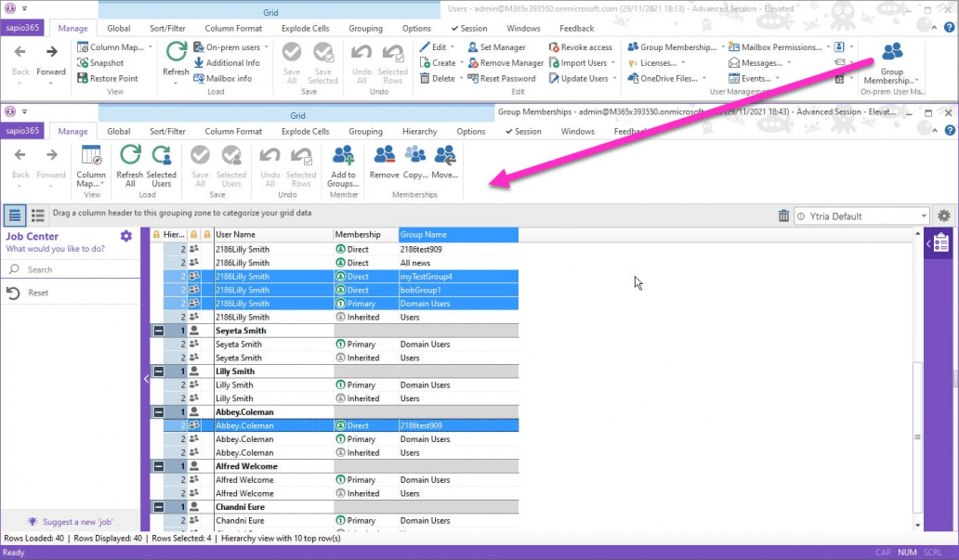
Task: Toggle Session option in Group Memberships window
Action: 523,132
